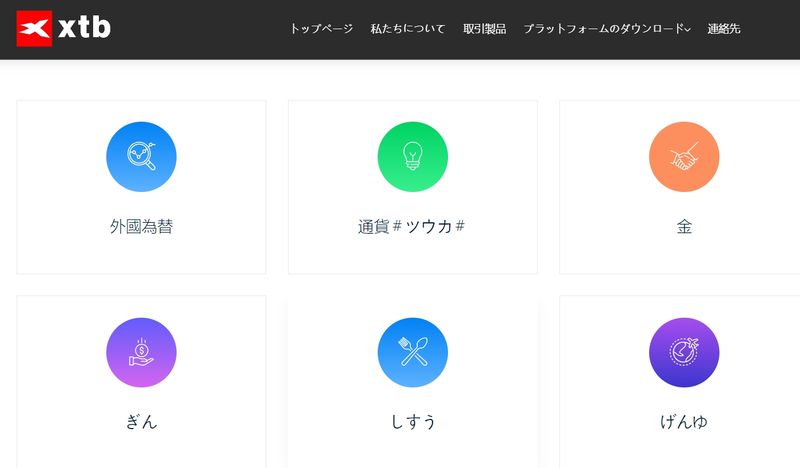Screen dimensions: 800x468
Task: Click the しすう card title
Action: pos(413,422)
